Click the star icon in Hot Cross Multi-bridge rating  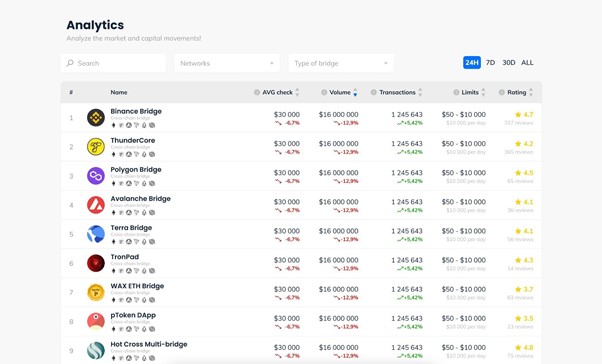(x=518, y=347)
